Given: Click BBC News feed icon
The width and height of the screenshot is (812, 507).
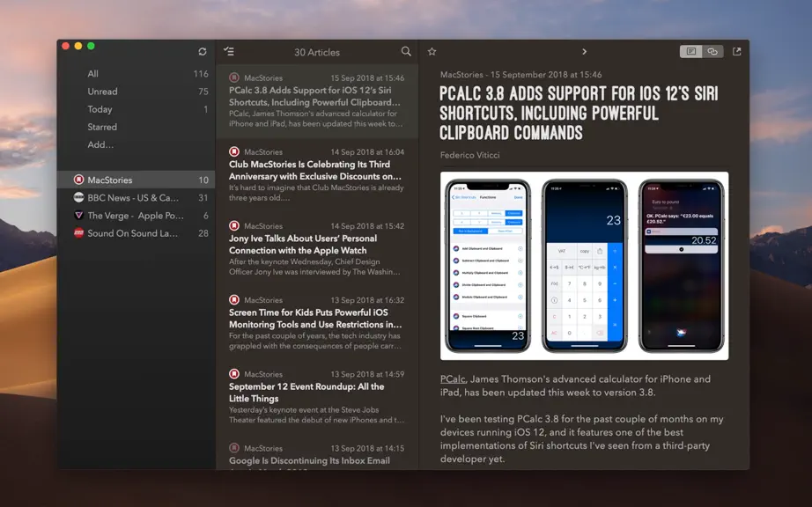Looking at the screenshot, I should pos(78,197).
